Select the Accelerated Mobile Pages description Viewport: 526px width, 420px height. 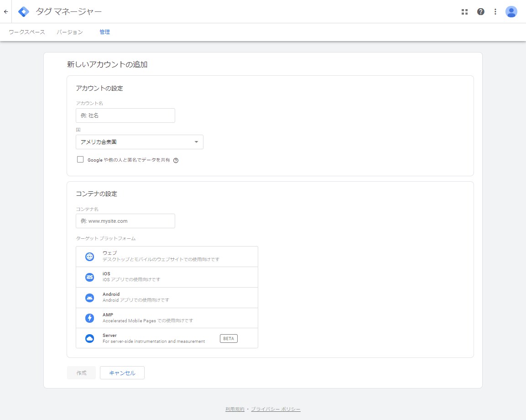148,320
